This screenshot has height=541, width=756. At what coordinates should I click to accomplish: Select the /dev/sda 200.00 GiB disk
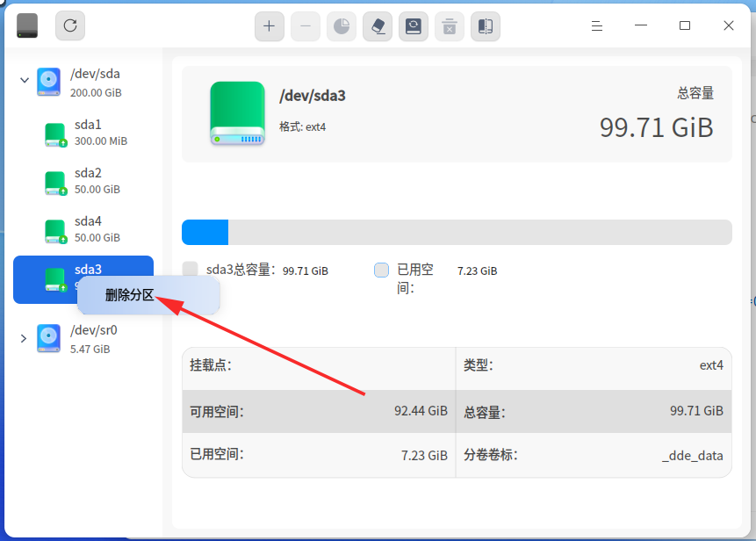83,82
